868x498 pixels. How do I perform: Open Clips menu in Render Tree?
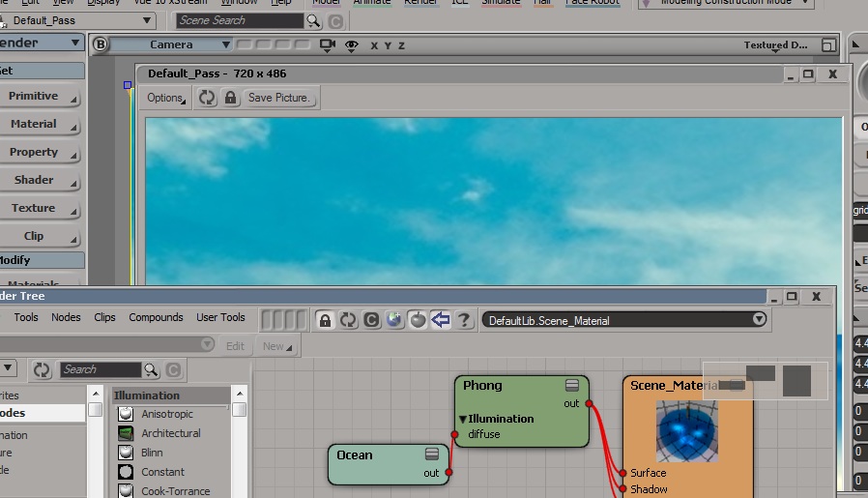click(104, 317)
